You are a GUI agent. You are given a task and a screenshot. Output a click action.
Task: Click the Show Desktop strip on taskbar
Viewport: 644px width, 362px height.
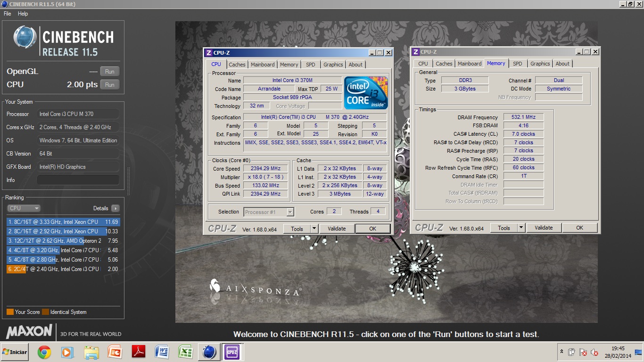639,352
